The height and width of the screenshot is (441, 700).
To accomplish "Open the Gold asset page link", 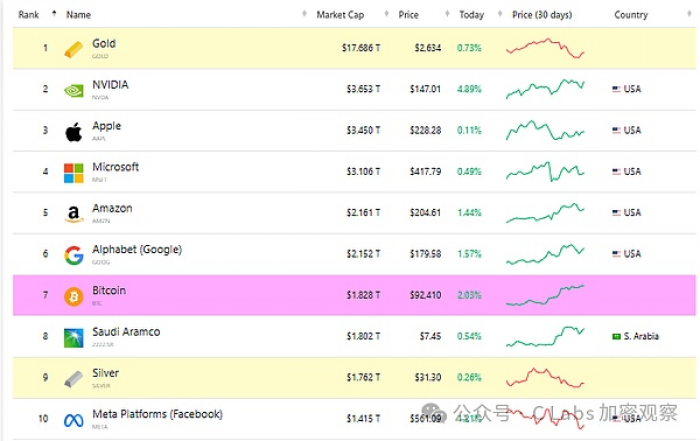I will point(104,43).
